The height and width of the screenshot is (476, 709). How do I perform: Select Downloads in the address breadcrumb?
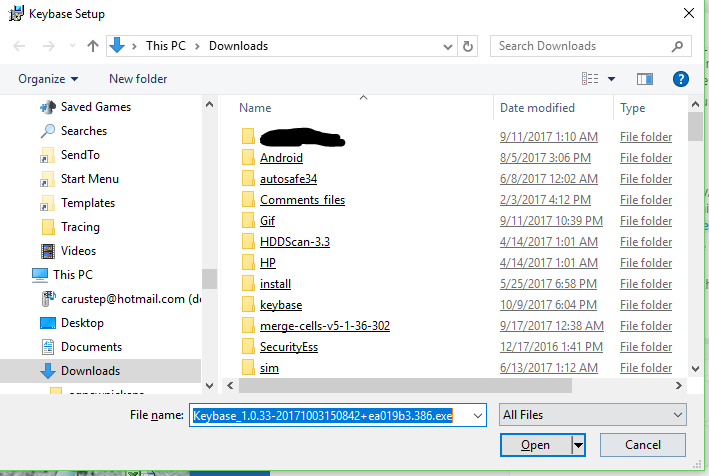[238, 46]
